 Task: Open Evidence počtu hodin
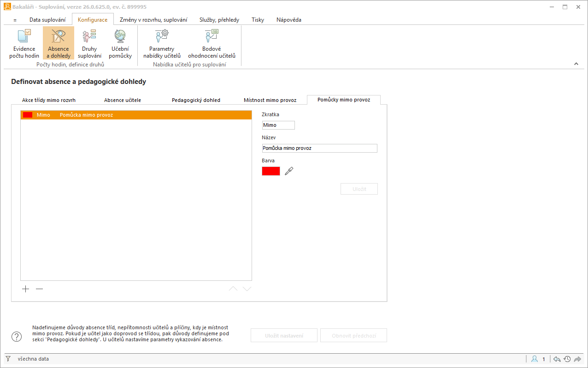tap(24, 43)
